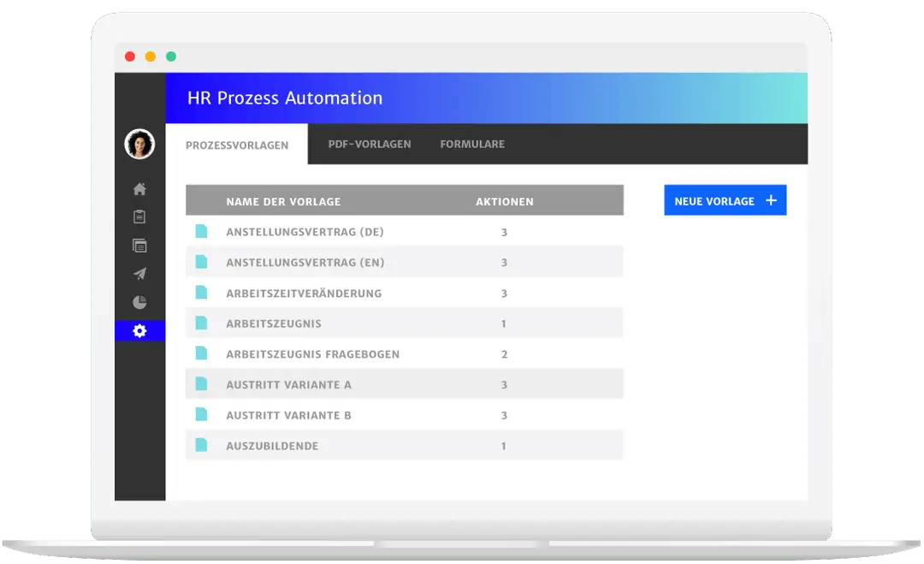Switch to the PDF-Vorlagen tab

[369, 144]
